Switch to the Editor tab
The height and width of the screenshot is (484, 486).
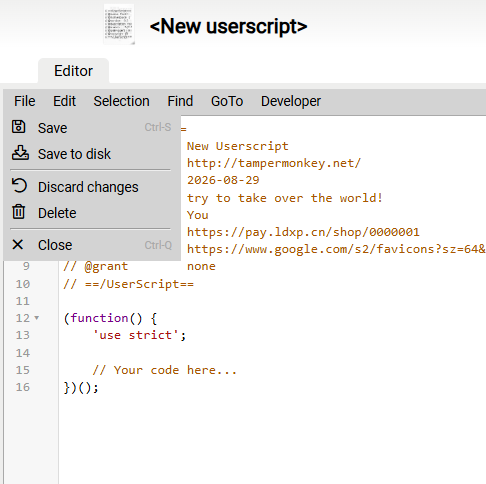tap(73, 71)
